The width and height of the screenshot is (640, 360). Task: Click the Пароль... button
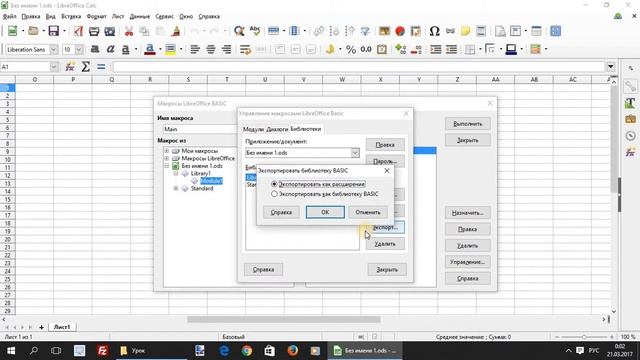point(385,161)
